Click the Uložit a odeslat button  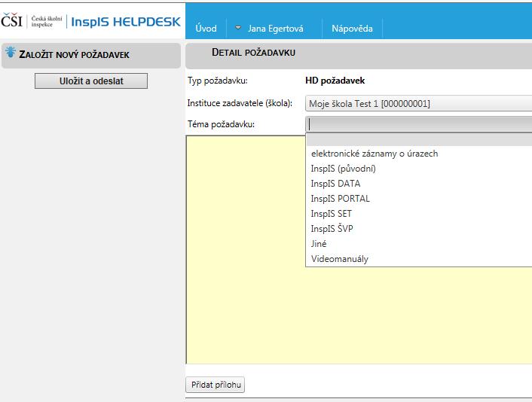[x=91, y=81]
